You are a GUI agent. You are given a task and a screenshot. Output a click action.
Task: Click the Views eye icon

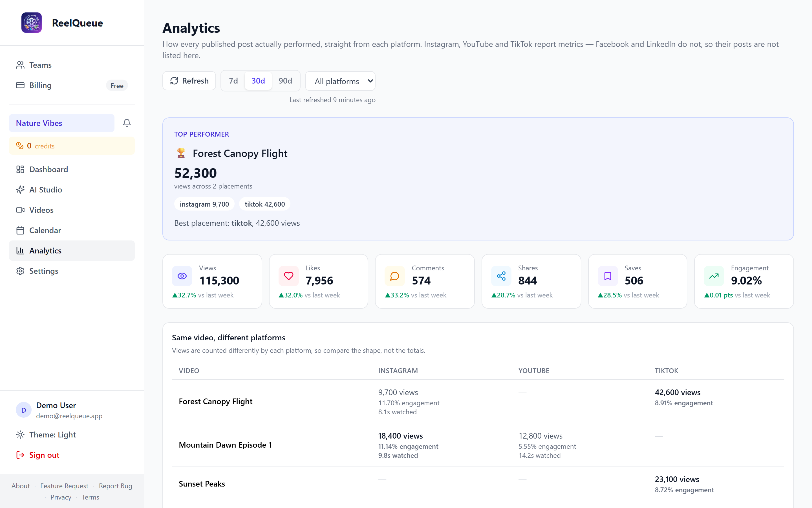click(x=182, y=276)
